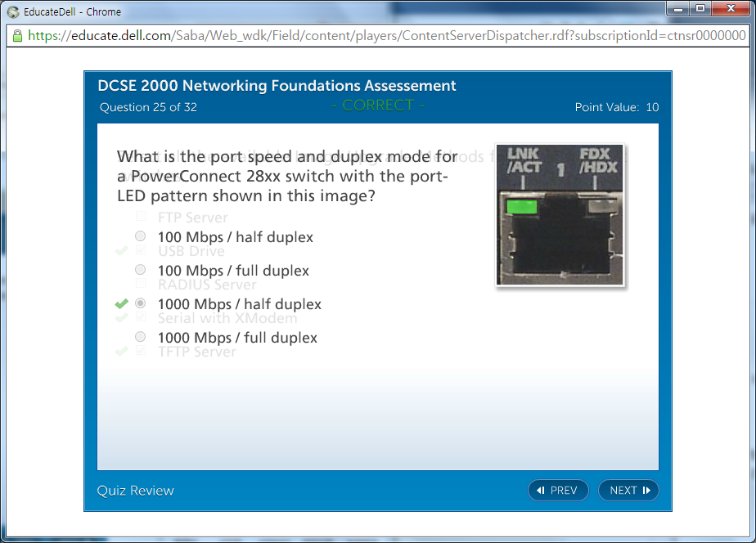Choose the 100 Mbps / full duplex radio button
756x543 pixels.
(x=141, y=270)
